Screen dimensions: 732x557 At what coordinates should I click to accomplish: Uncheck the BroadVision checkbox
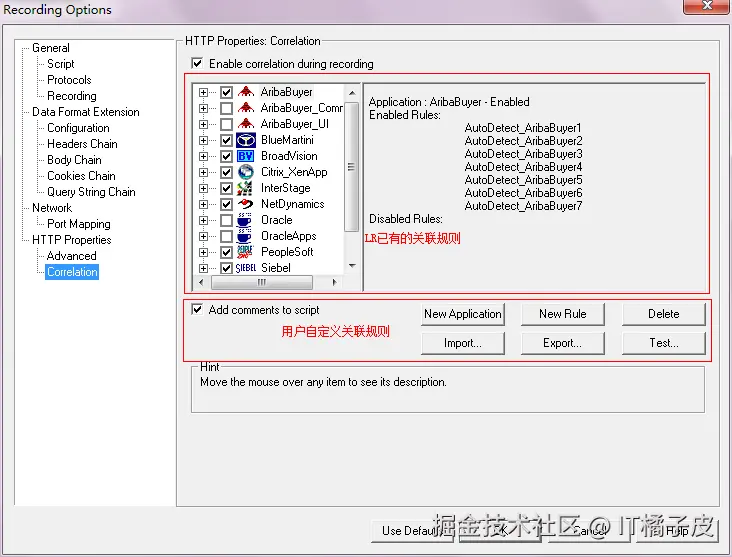tap(226, 156)
